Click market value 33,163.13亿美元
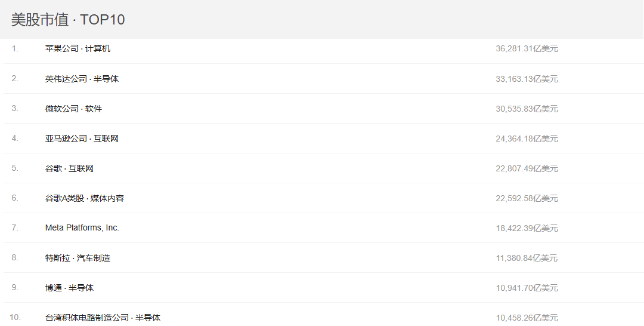Image resolution: width=644 pixels, height=326 pixels. 527,79
